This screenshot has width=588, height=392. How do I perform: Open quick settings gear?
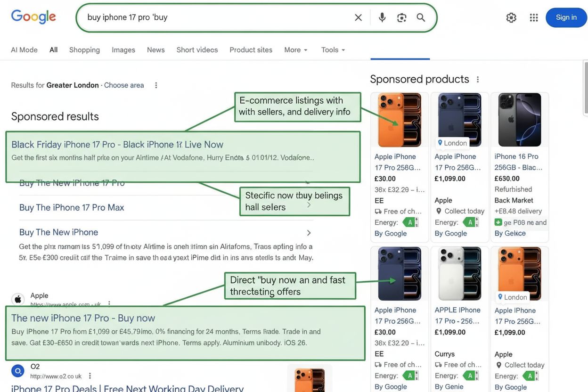pyautogui.click(x=511, y=17)
